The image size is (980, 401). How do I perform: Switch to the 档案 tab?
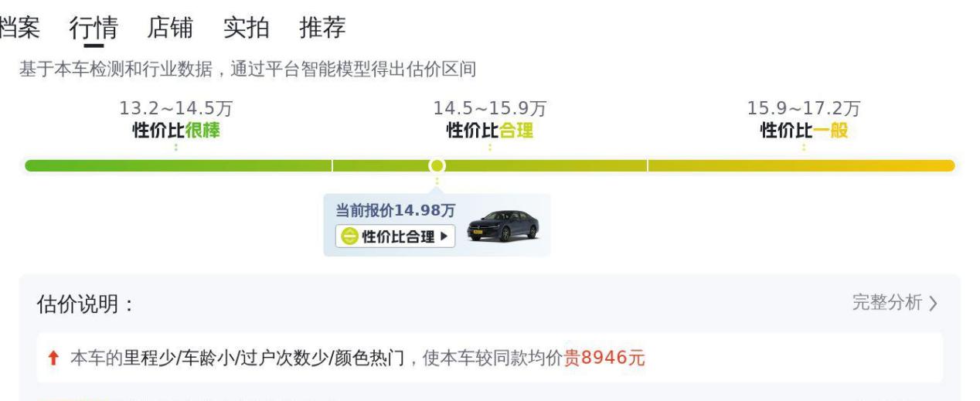tap(19, 28)
